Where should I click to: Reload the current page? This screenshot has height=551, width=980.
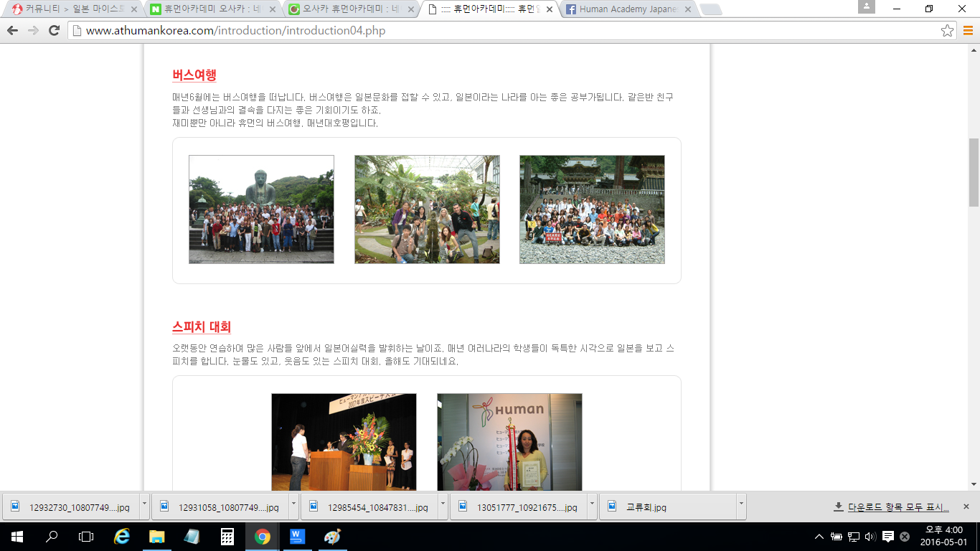click(x=54, y=30)
